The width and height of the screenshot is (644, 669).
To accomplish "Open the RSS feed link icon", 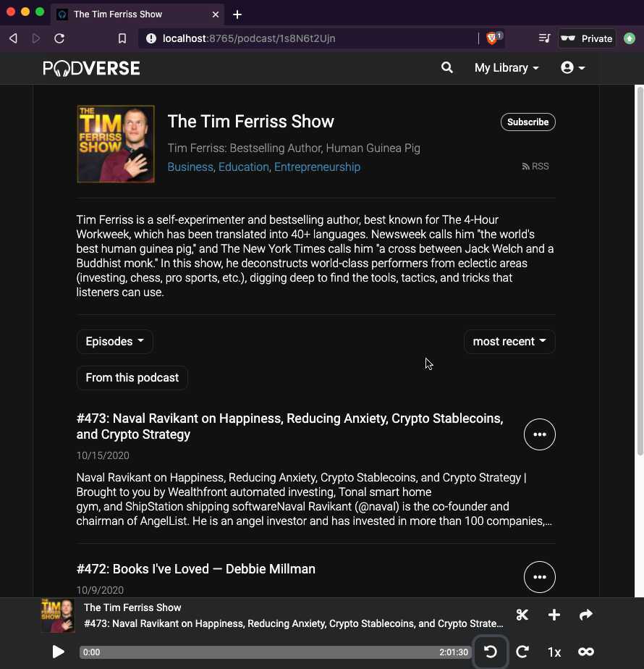I will pos(525,166).
